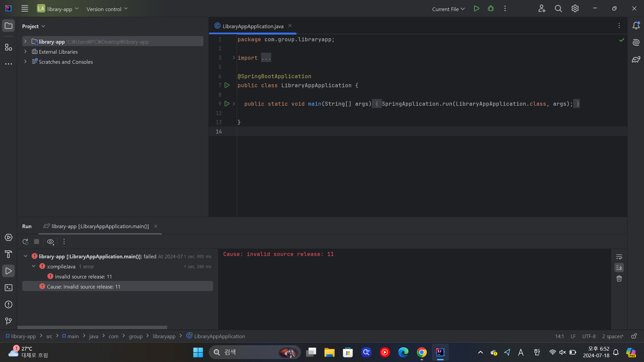Image resolution: width=644 pixels, height=362 pixels.
Task: Open Search Everywhere magnifier
Action: pyautogui.click(x=558, y=9)
